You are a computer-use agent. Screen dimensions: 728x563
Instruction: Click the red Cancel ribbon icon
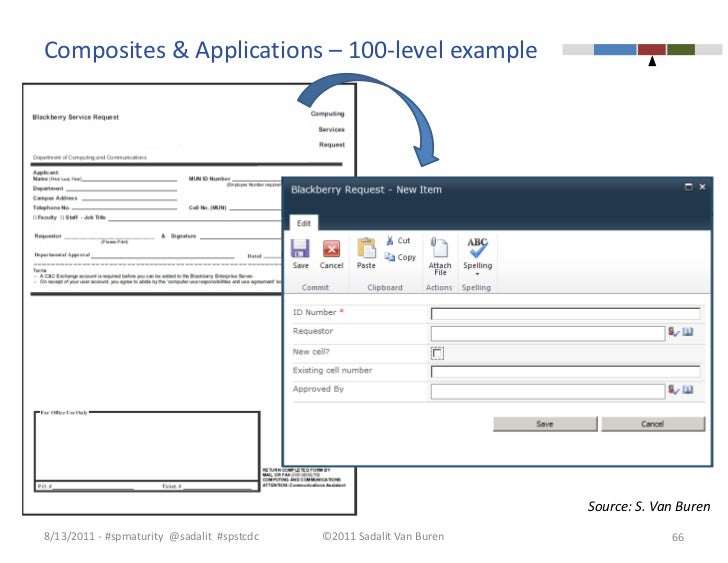click(x=332, y=249)
